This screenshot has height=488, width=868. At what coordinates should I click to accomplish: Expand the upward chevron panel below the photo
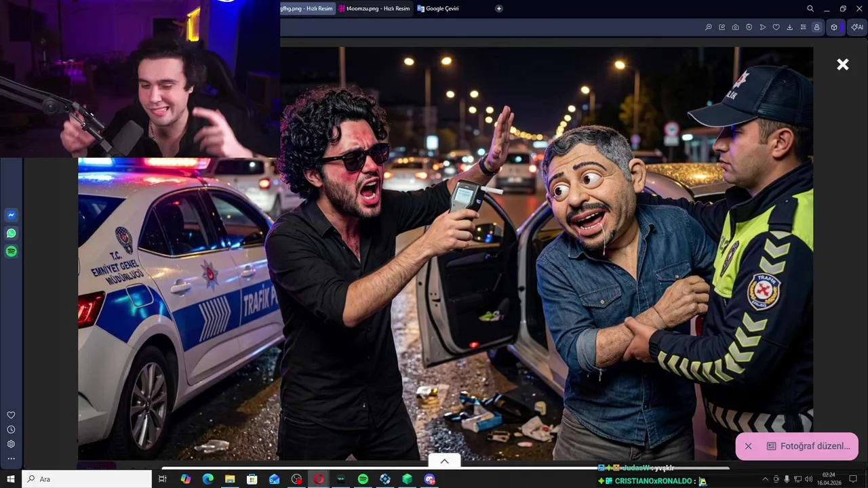coord(445,461)
